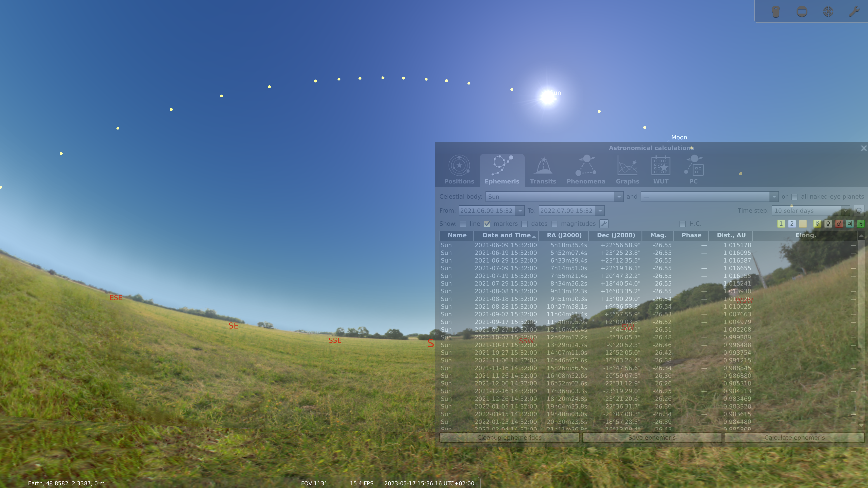Select the 2021-06-19 15:32:00 ephemeris row

(648, 253)
